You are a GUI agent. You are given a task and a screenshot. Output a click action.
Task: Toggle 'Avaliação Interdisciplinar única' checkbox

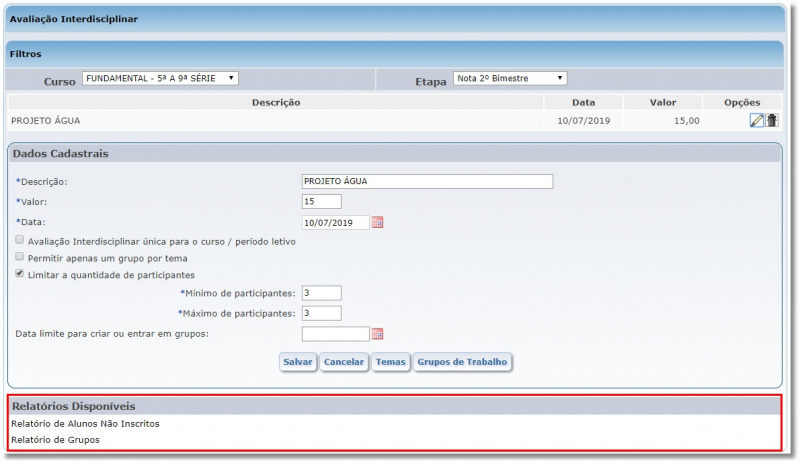pos(20,241)
